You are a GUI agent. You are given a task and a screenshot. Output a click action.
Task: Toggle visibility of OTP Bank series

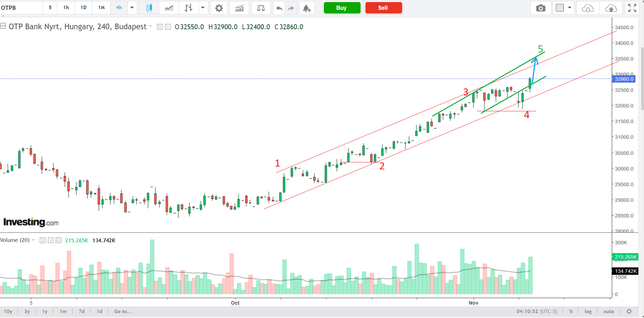pos(160,27)
